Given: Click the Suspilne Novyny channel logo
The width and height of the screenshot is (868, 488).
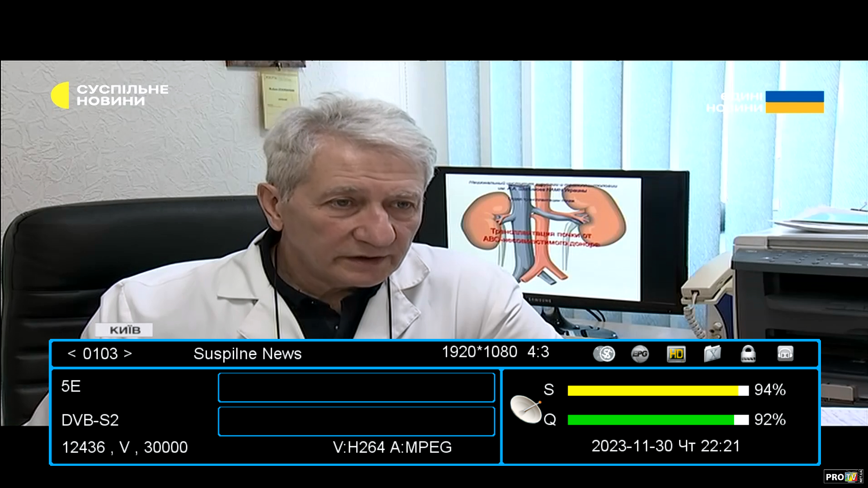Looking at the screenshot, I should click(x=110, y=95).
